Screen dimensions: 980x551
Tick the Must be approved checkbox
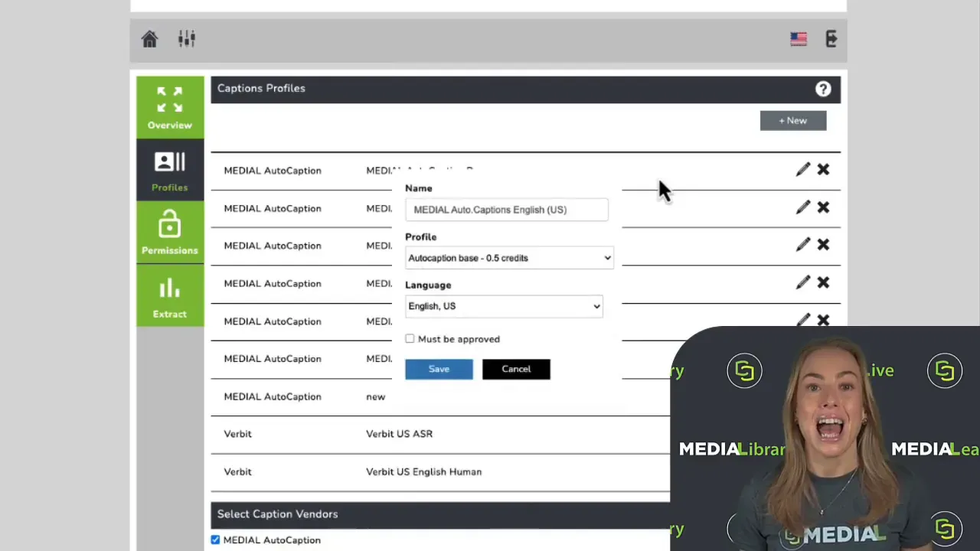click(410, 339)
